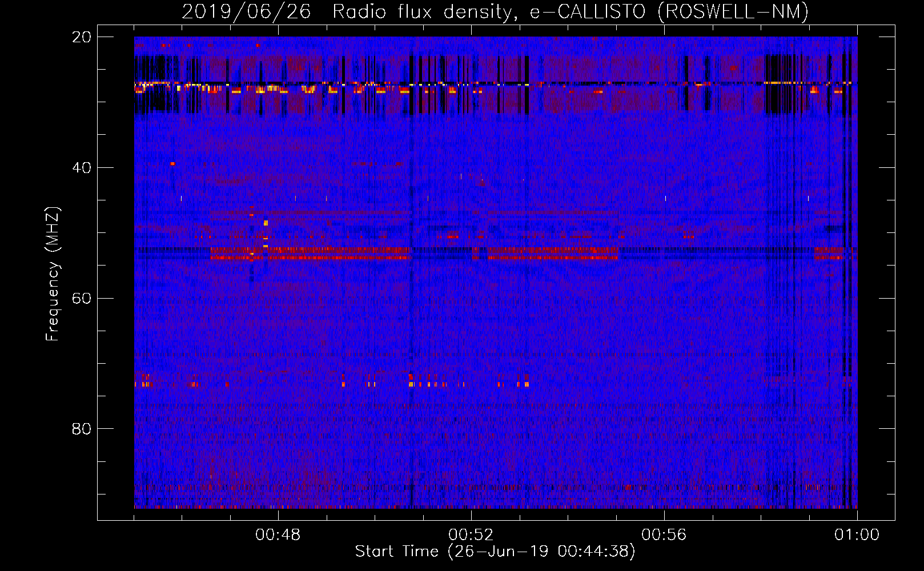Click the 00:48 time tick label

click(x=278, y=535)
